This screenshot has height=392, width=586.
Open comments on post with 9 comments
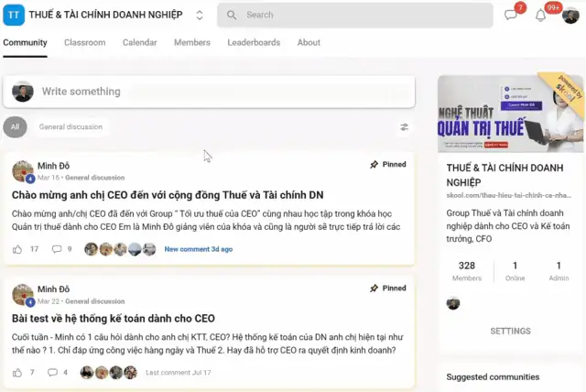pos(57,249)
